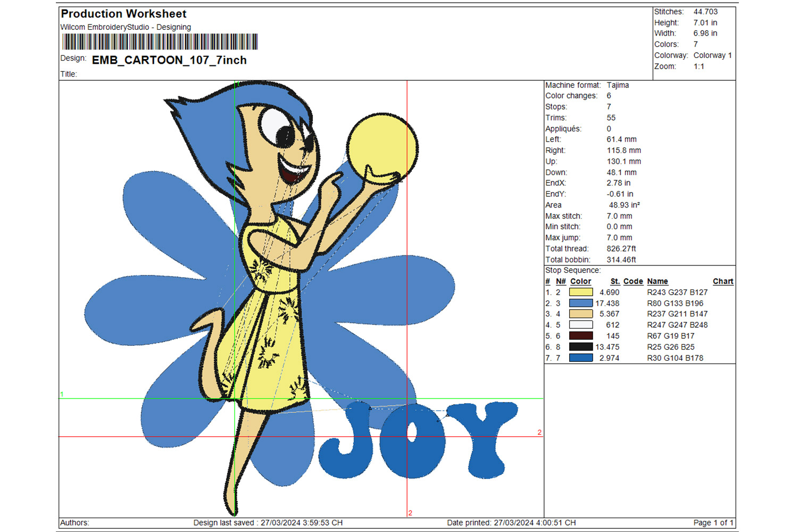The image size is (799, 532).
Task: Click the stitch count 13.475 in row 6
Action: (x=607, y=347)
